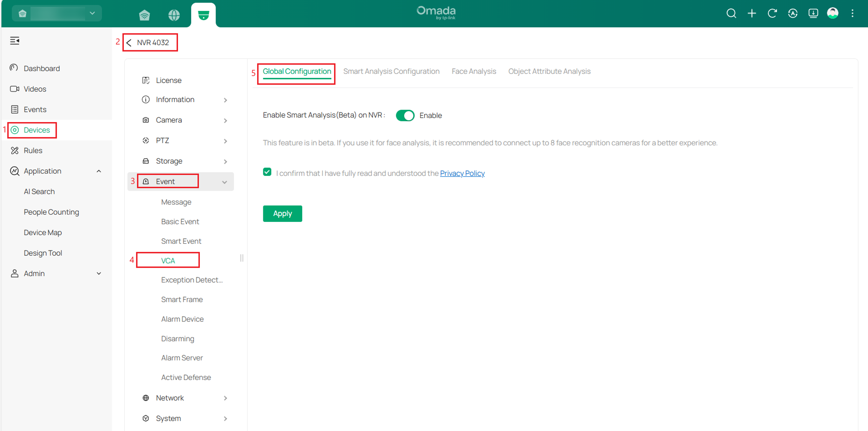Collapse the sidebar with the hamburger icon
The image size is (868, 431).
coord(15,40)
